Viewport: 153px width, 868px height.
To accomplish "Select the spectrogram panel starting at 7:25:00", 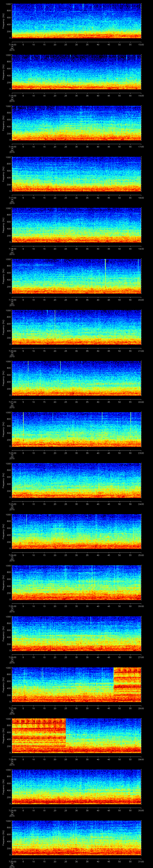I will (77, 583).
